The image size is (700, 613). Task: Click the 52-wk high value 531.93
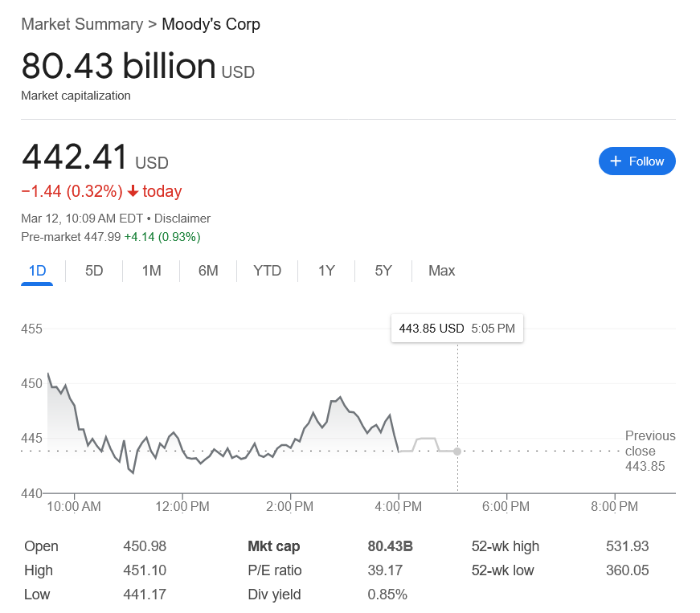627,546
